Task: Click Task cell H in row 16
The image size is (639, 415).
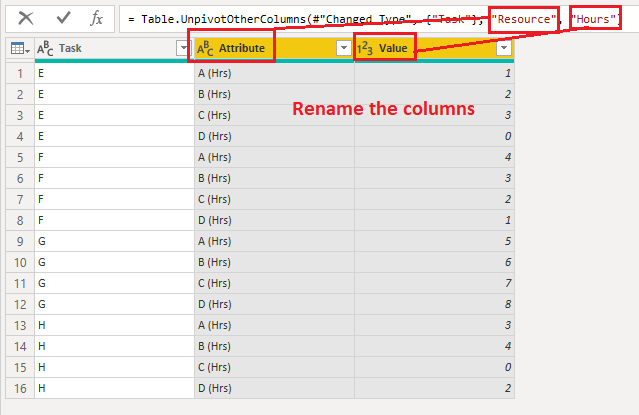Action: click(x=115, y=388)
